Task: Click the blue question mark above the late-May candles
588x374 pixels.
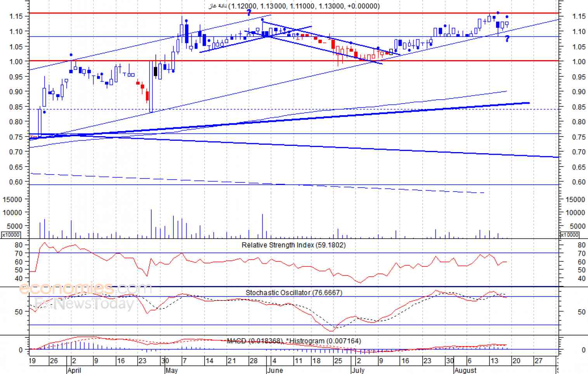Action: point(249,12)
